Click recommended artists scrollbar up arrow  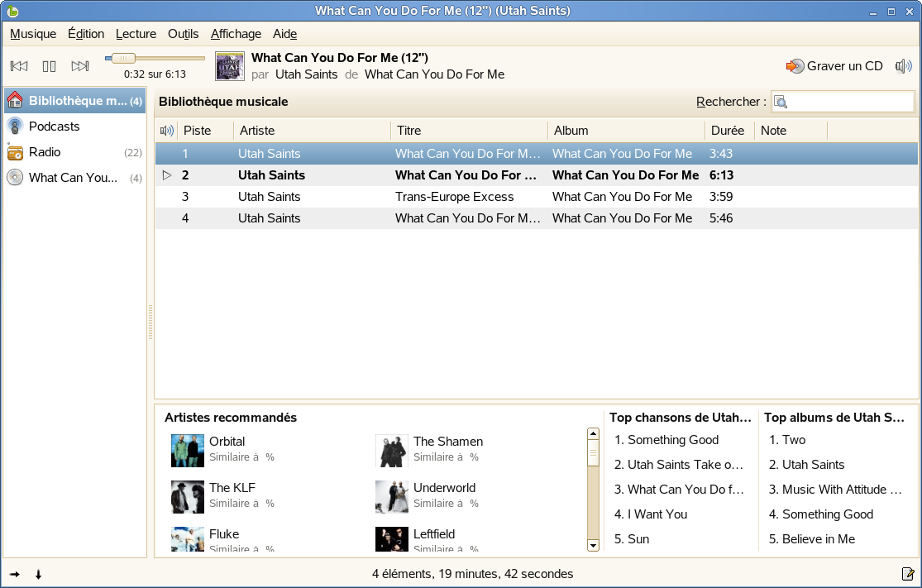click(x=593, y=434)
